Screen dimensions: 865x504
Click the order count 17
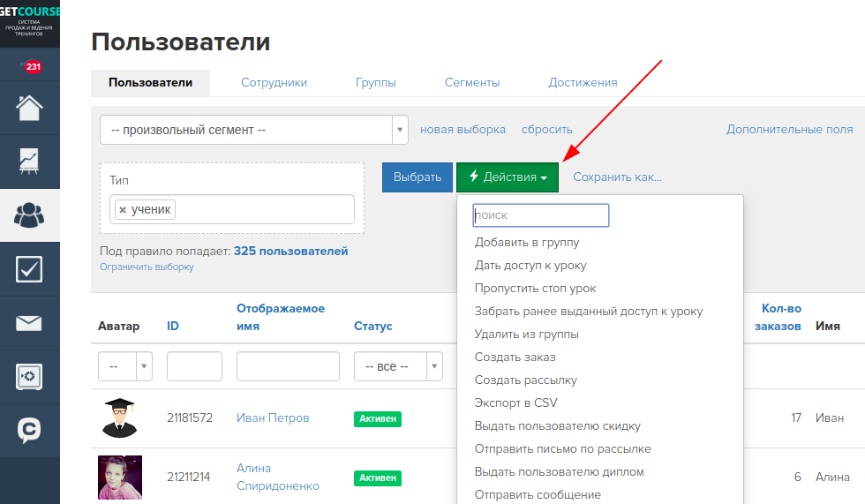coord(796,418)
